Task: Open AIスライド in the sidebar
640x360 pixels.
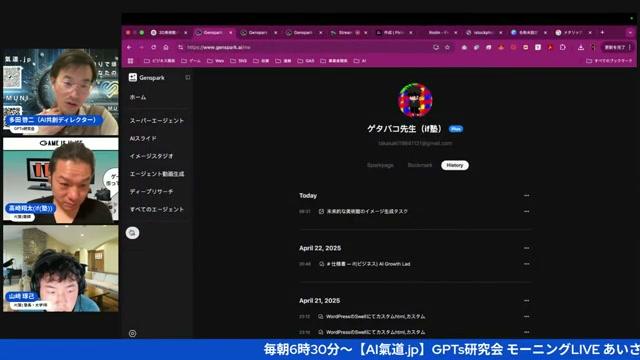Action: click(143, 138)
